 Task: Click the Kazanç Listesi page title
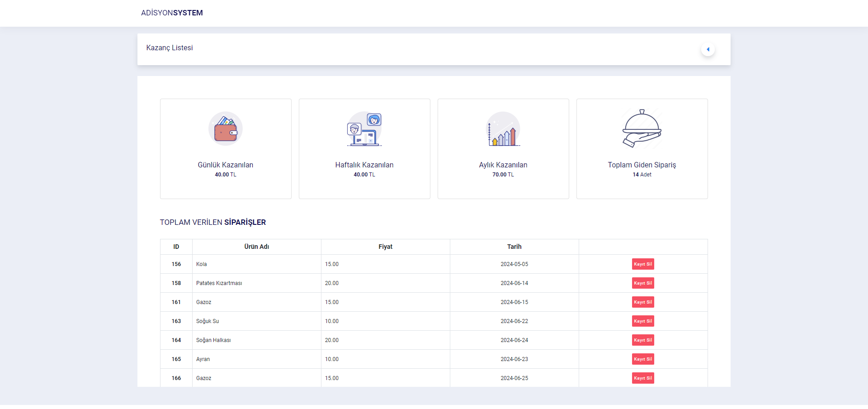[x=170, y=48]
